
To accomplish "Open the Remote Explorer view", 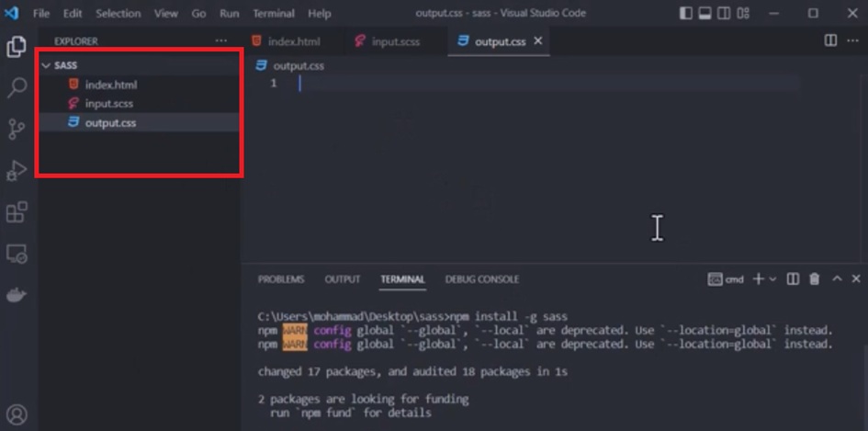I will click(17, 254).
